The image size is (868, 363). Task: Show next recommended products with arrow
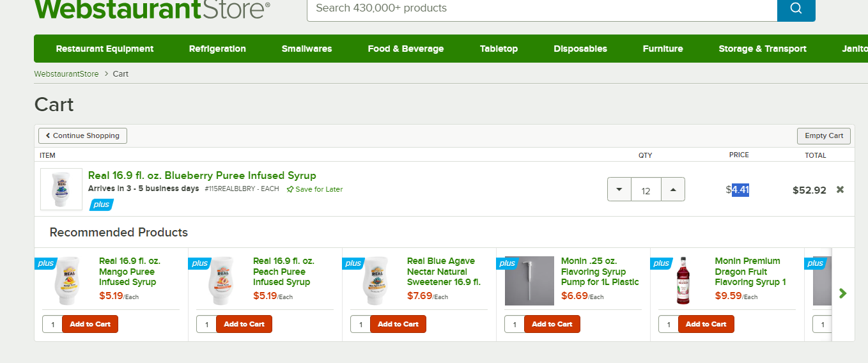pyautogui.click(x=842, y=293)
